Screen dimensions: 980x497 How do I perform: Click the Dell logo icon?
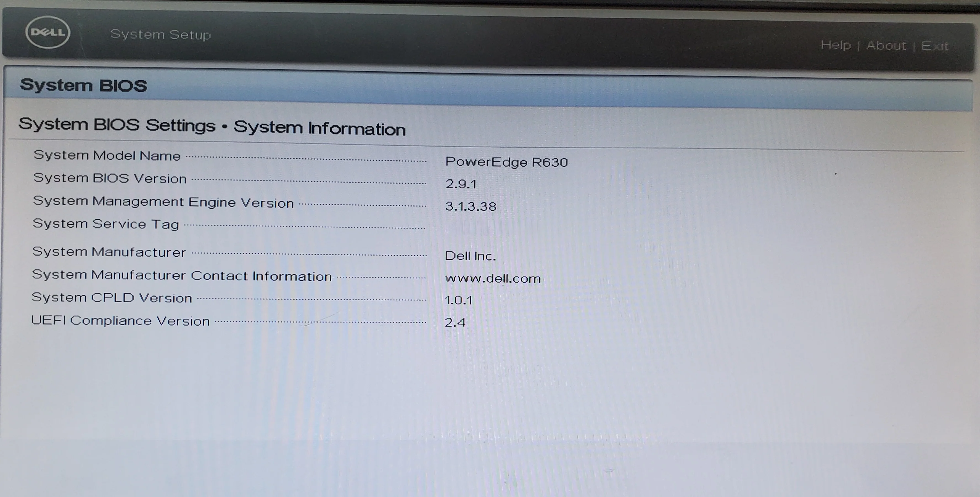[x=48, y=32]
